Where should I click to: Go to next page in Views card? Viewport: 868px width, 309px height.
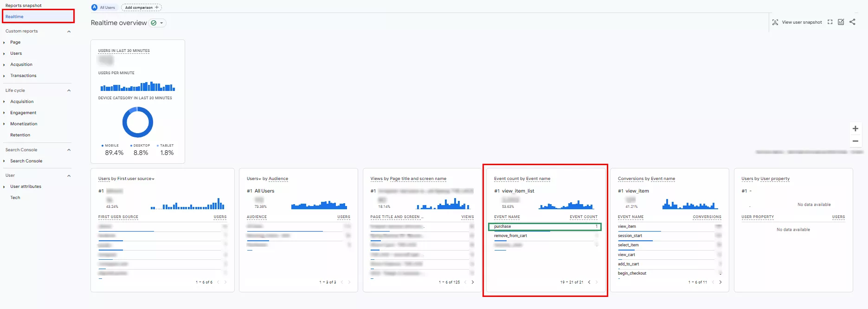click(473, 282)
